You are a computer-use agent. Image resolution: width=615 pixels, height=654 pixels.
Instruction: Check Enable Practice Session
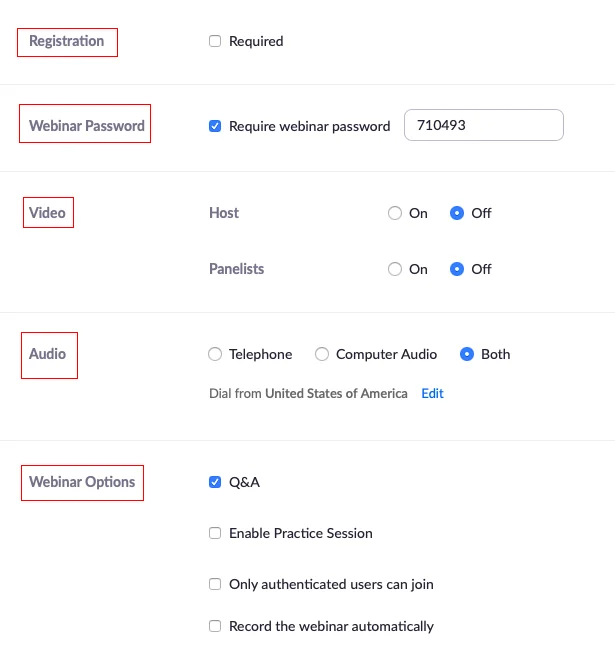click(x=215, y=534)
